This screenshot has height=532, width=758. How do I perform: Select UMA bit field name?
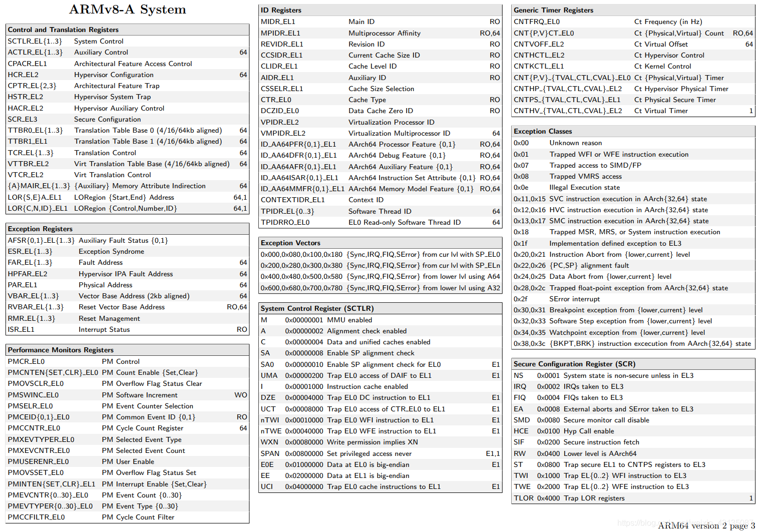269,375
